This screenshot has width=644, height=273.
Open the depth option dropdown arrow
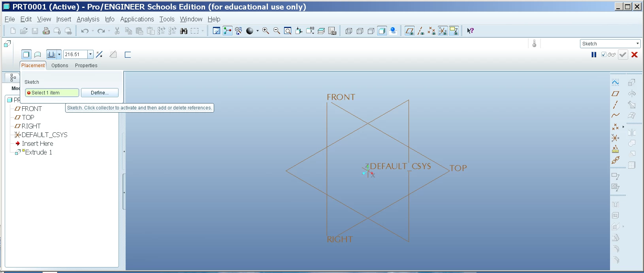59,55
